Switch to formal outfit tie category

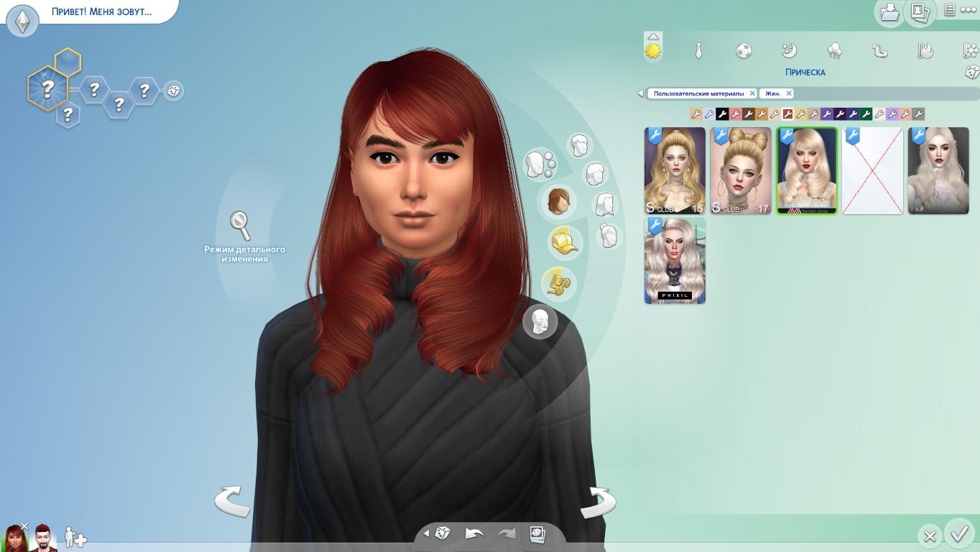pos(698,51)
